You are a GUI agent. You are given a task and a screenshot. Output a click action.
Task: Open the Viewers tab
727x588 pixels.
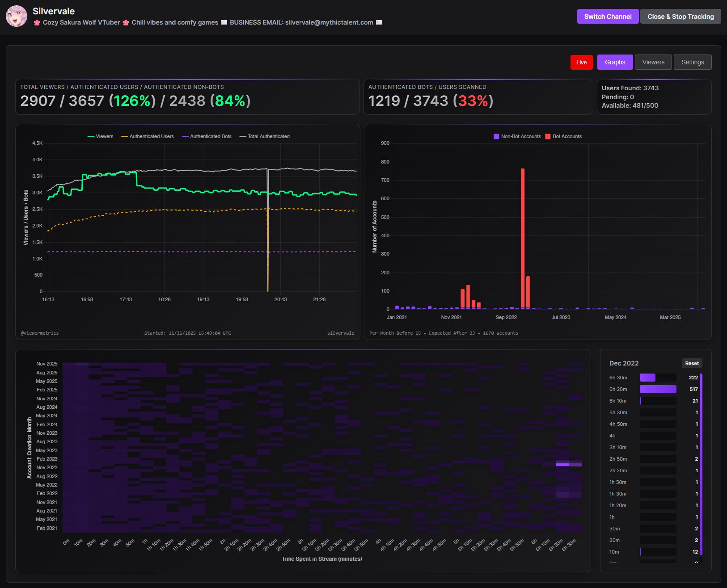(653, 62)
